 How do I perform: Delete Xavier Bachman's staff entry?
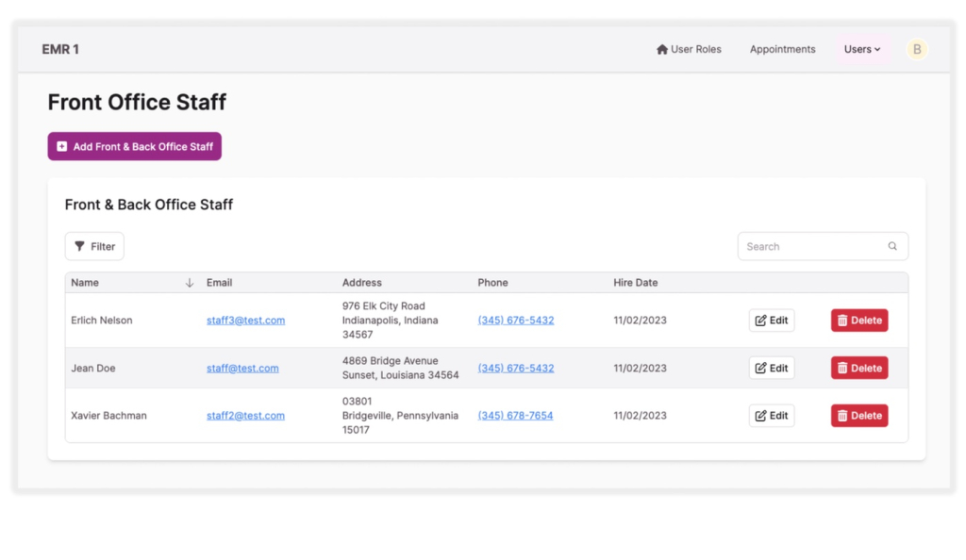click(x=859, y=416)
